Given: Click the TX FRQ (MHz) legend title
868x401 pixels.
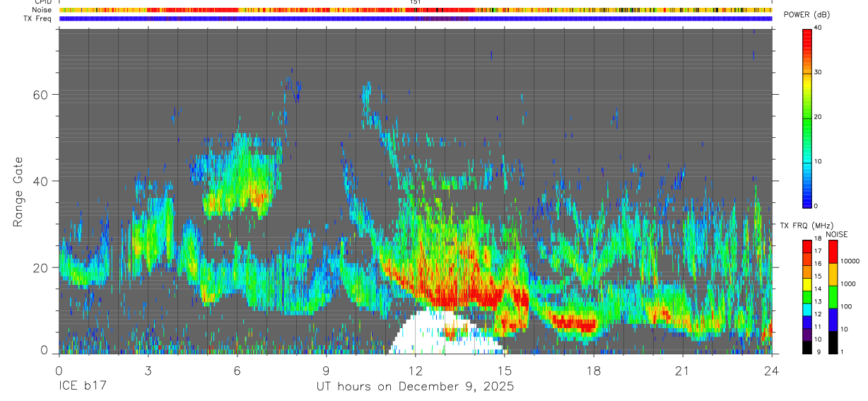Looking at the screenshot, I should pos(807,226).
